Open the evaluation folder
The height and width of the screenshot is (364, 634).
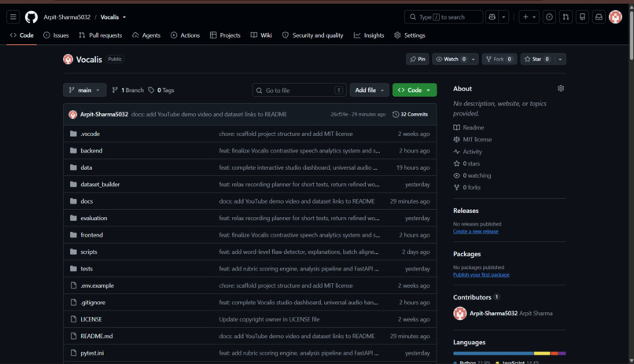pyautogui.click(x=94, y=218)
